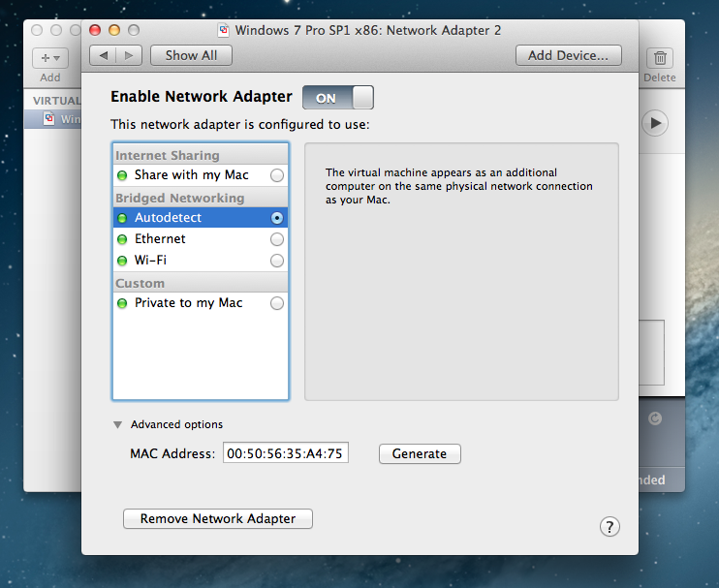Click the document icon in the title bar
Image resolution: width=719 pixels, height=588 pixels.
click(x=224, y=30)
